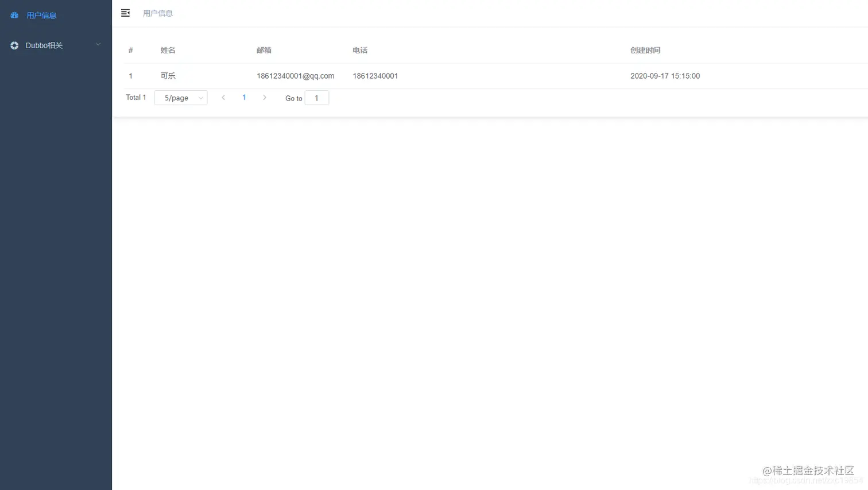Go to previous page arrow

pos(223,98)
